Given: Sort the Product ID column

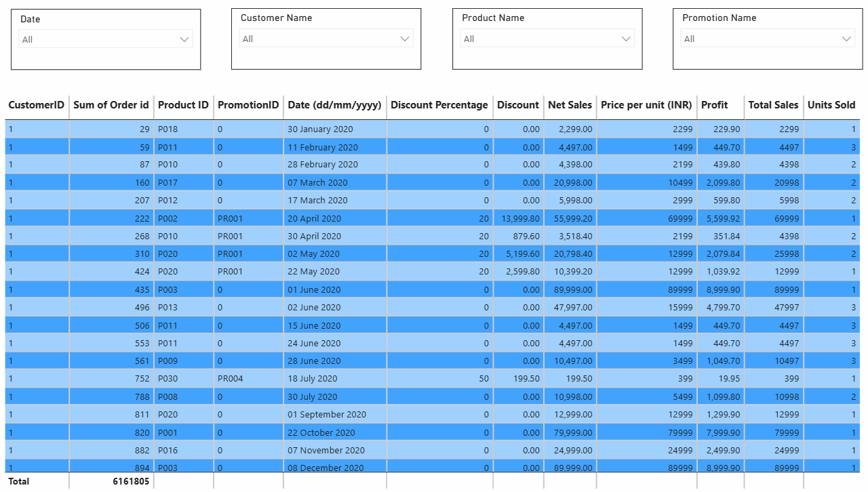Looking at the screenshot, I should click(183, 105).
